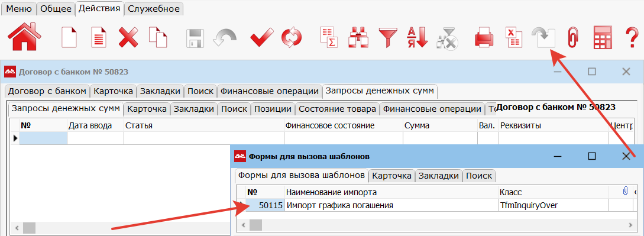Viewport: 644px width, 236px height.
Task: Open Поиск tab in templates window
Action: click(x=479, y=176)
